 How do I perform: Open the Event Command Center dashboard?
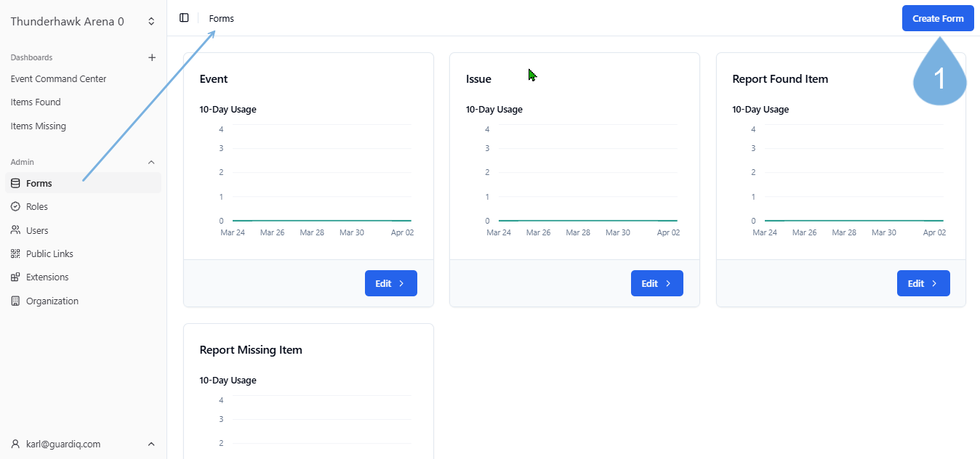tap(58, 79)
